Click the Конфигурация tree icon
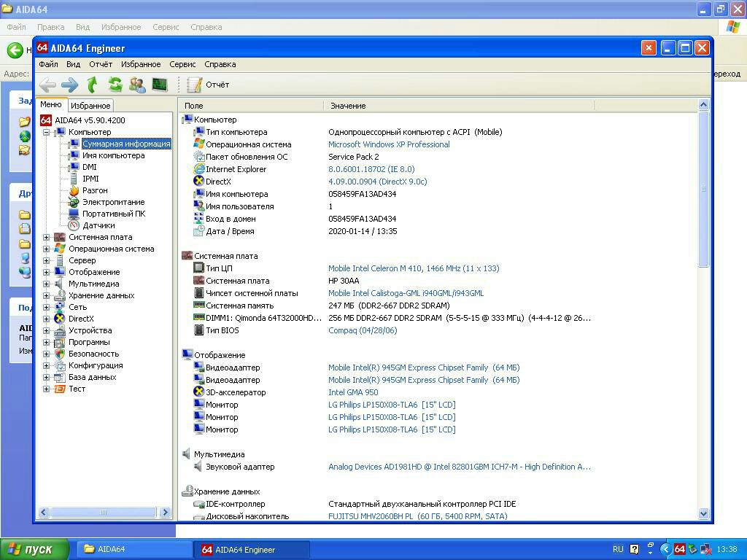Image resolution: width=747 pixels, height=560 pixels. click(60, 365)
